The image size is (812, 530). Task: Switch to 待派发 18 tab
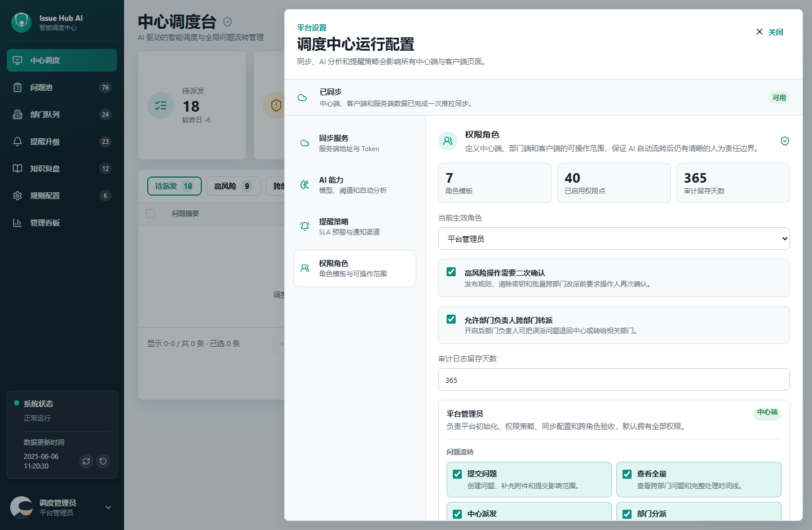click(174, 186)
